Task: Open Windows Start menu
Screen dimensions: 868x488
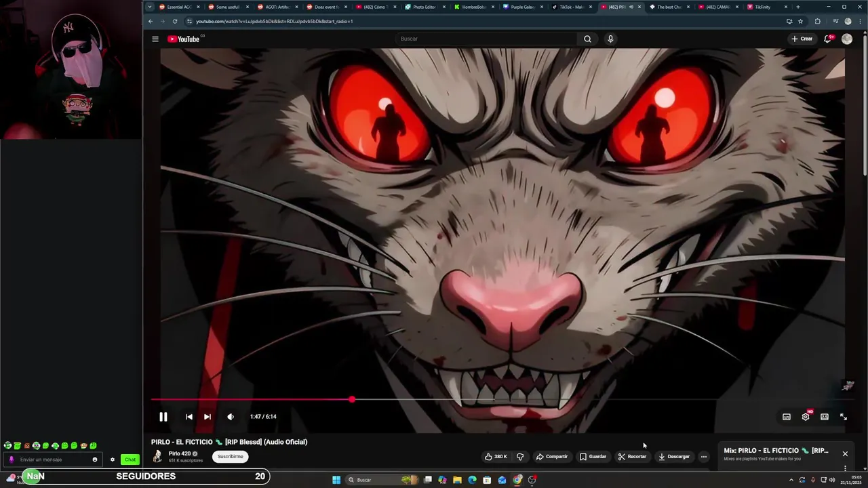Action: (336, 480)
